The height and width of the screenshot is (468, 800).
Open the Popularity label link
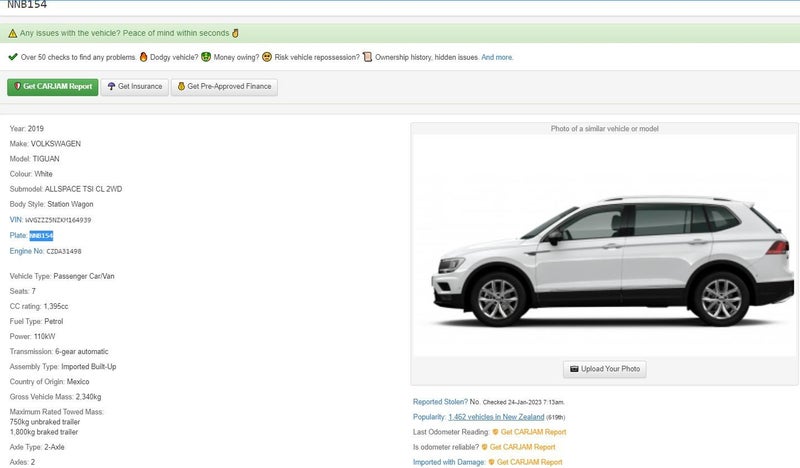429,417
